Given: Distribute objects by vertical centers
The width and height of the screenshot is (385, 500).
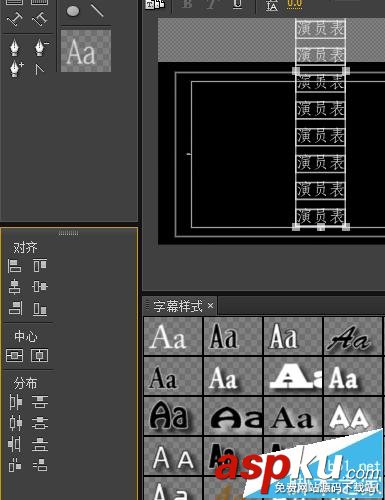Looking at the screenshot, I should (x=40, y=423).
